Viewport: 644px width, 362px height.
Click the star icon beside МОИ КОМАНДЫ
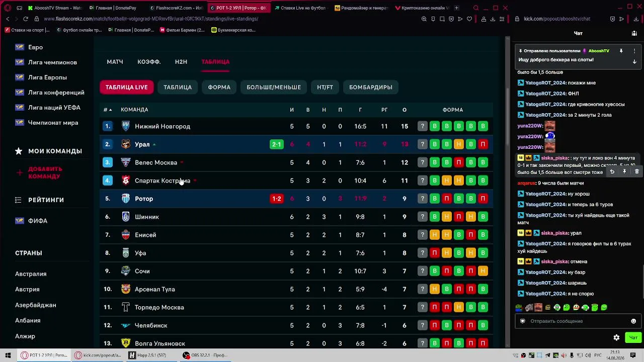tap(19, 151)
